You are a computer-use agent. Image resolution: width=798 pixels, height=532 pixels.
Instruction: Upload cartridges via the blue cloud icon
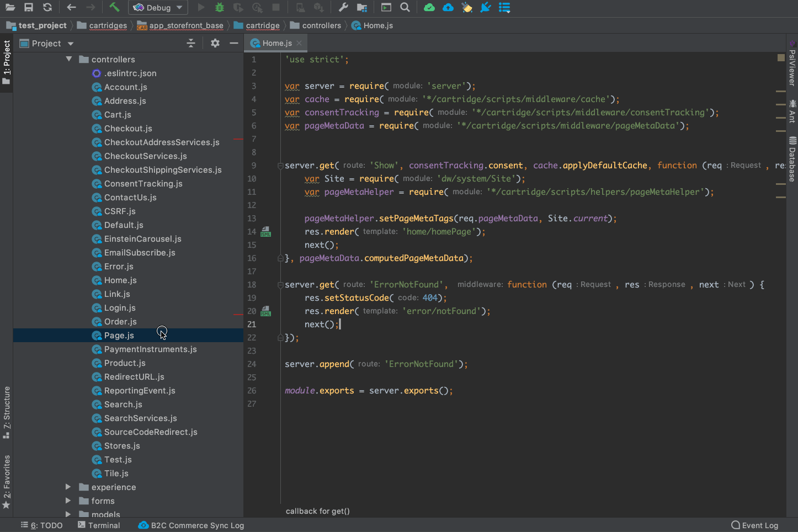(x=448, y=7)
